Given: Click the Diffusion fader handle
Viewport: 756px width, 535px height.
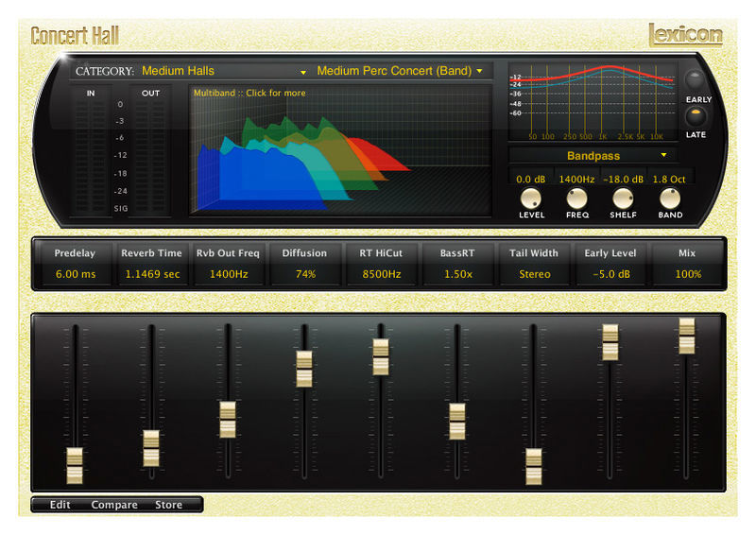Looking at the screenshot, I should [x=304, y=369].
